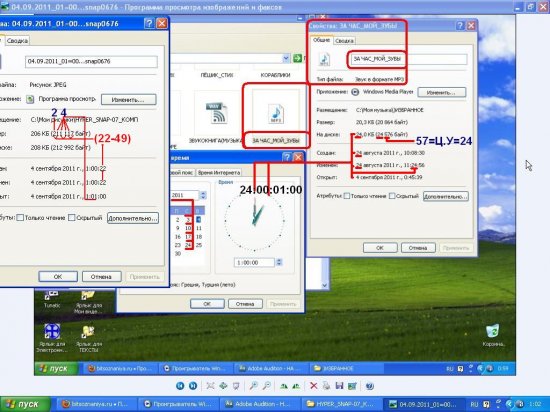Select day 11 in the pictured calendar

click(199, 228)
